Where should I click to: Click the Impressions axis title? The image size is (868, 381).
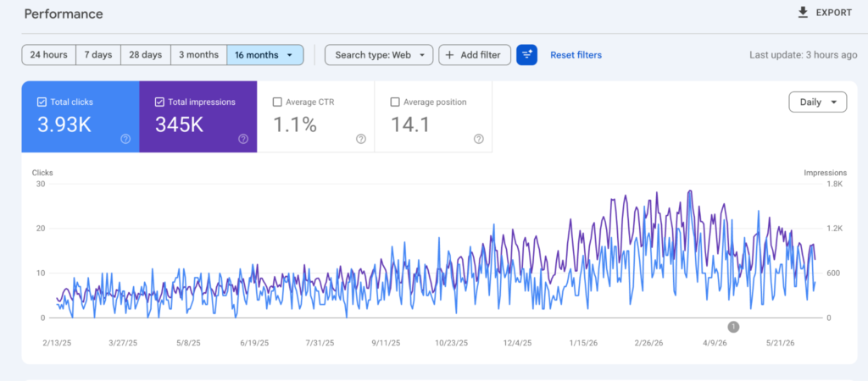tap(826, 173)
